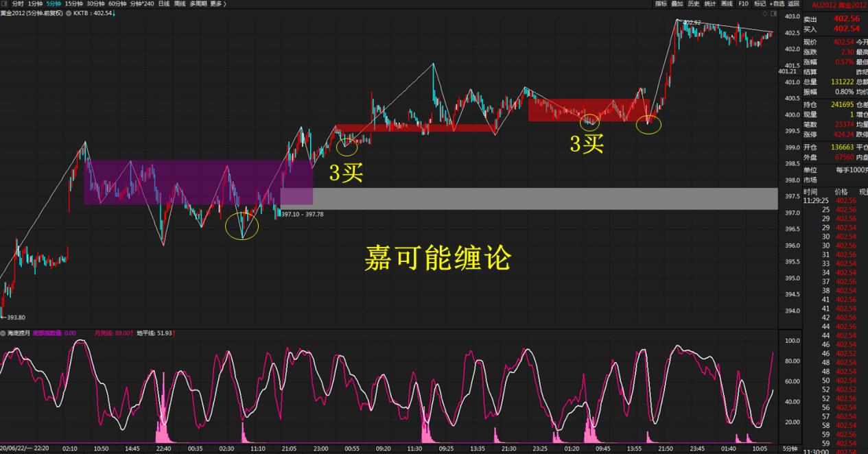Click the 买入 price 402.54
Viewport: 868px width, 454px height.
[x=847, y=29]
